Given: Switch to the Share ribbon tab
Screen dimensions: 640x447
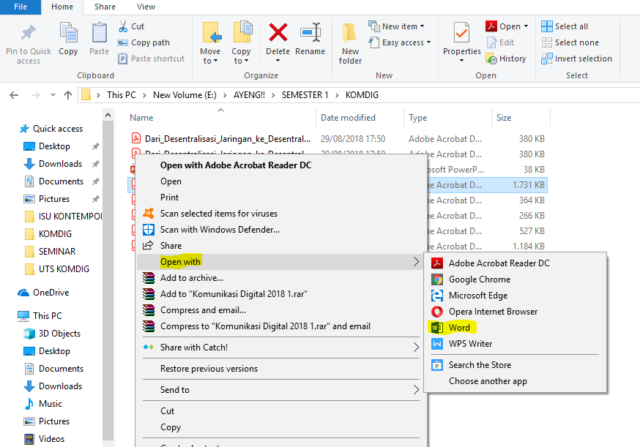Looking at the screenshot, I should click(105, 7).
